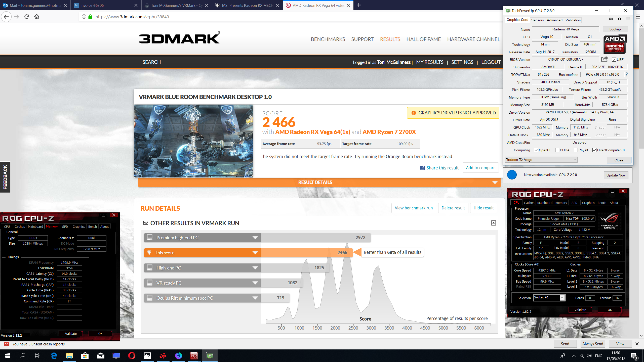Toggle the PhysX checkbox

tap(576, 150)
